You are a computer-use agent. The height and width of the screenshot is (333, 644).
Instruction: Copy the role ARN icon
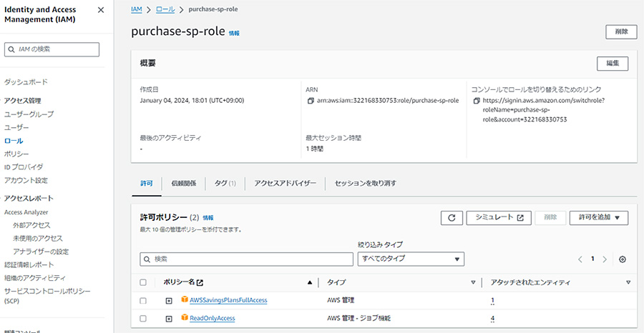[311, 101]
